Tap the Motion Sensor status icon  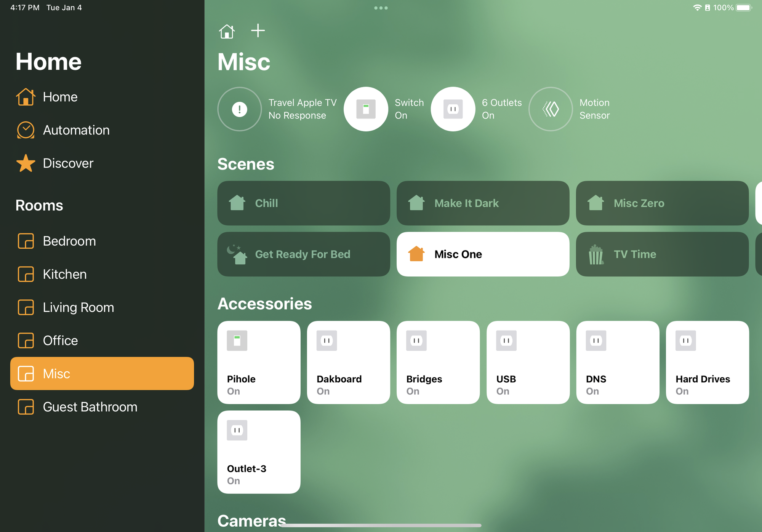tap(551, 109)
